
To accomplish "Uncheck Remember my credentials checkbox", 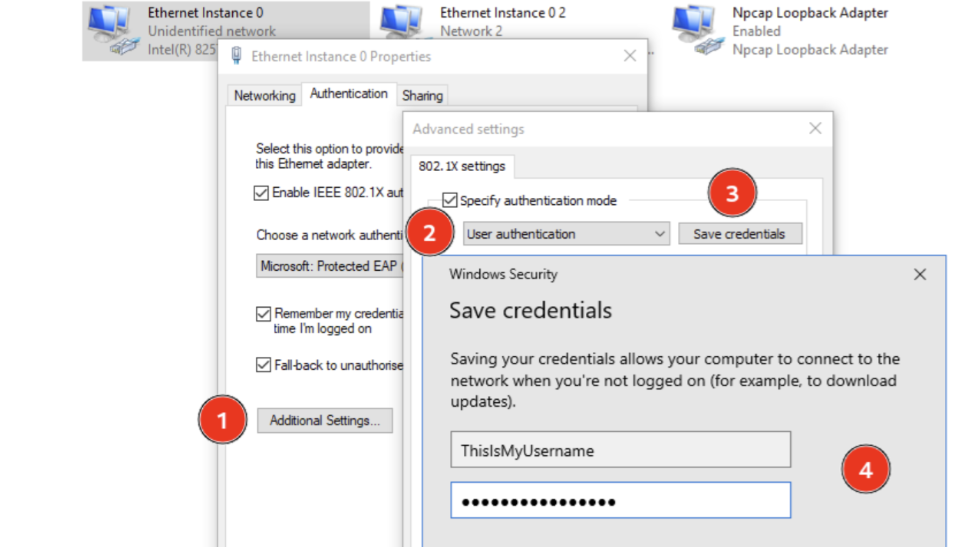I will click(x=263, y=314).
